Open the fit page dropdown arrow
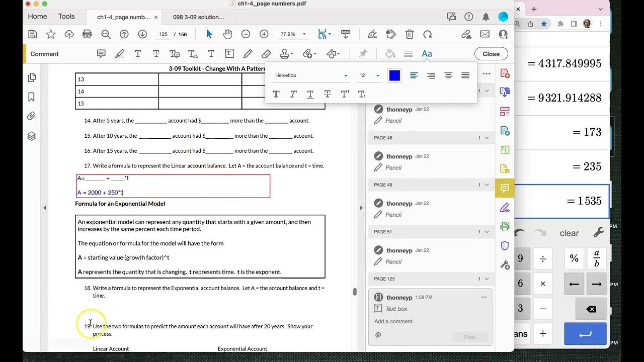644x362 pixels. click(x=330, y=35)
